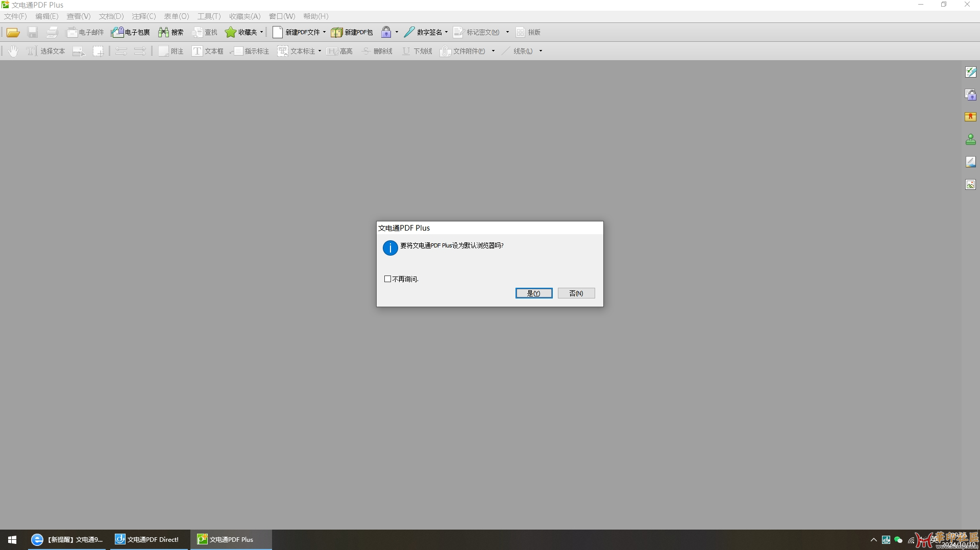Click the 收藏夹 star icon
This screenshot has height=550, width=980.
coord(231,33)
